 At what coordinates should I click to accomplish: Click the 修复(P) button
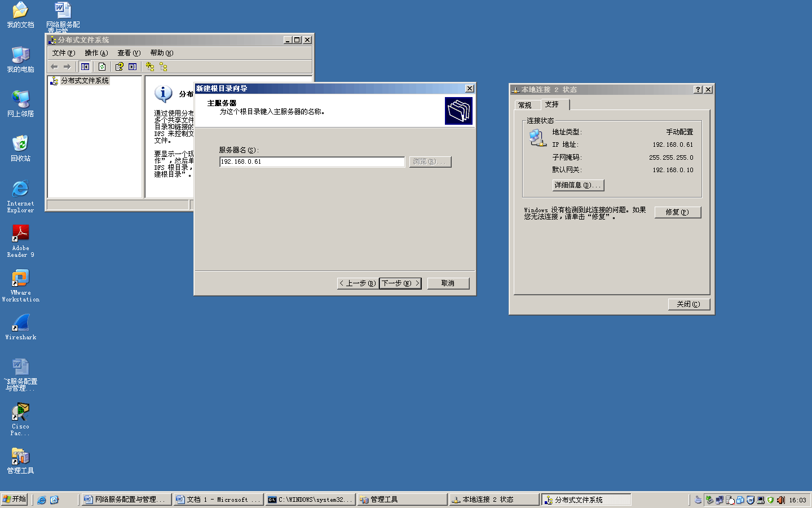point(677,212)
